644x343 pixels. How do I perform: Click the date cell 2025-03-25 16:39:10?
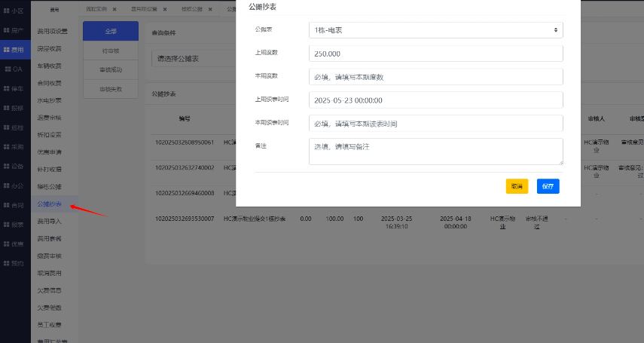click(396, 222)
